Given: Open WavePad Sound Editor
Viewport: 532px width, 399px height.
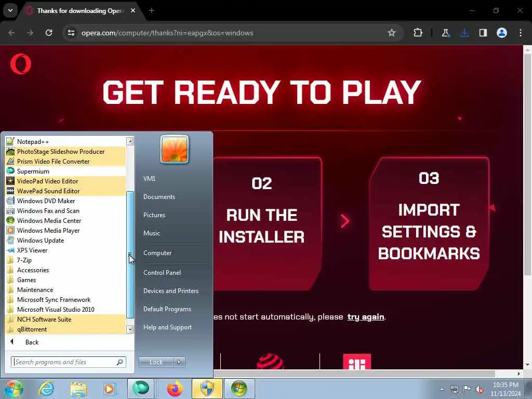Looking at the screenshot, I should [65, 191].
